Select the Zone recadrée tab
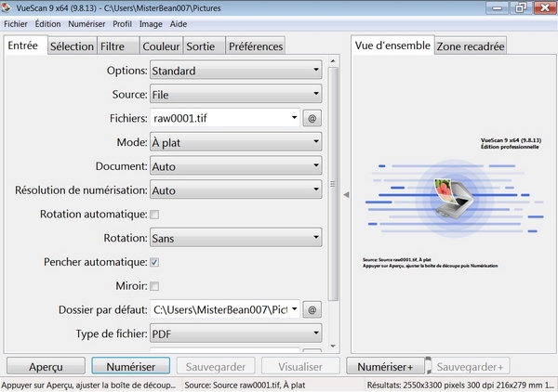This screenshot has width=558, height=392. point(471,46)
